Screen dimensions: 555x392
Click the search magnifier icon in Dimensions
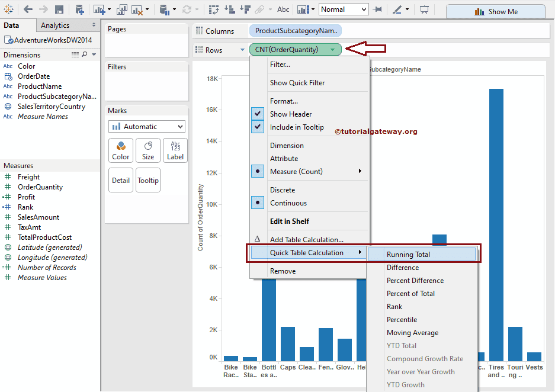[85, 54]
